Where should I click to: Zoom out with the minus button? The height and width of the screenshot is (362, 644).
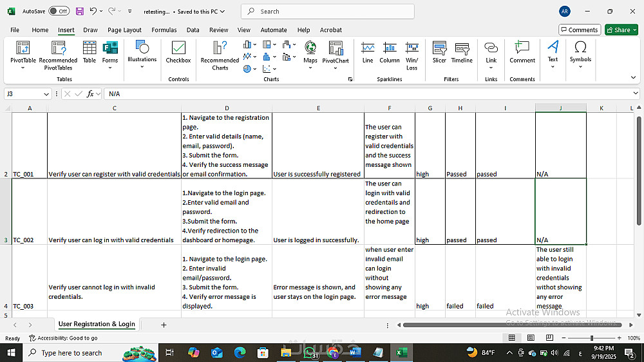point(563,338)
